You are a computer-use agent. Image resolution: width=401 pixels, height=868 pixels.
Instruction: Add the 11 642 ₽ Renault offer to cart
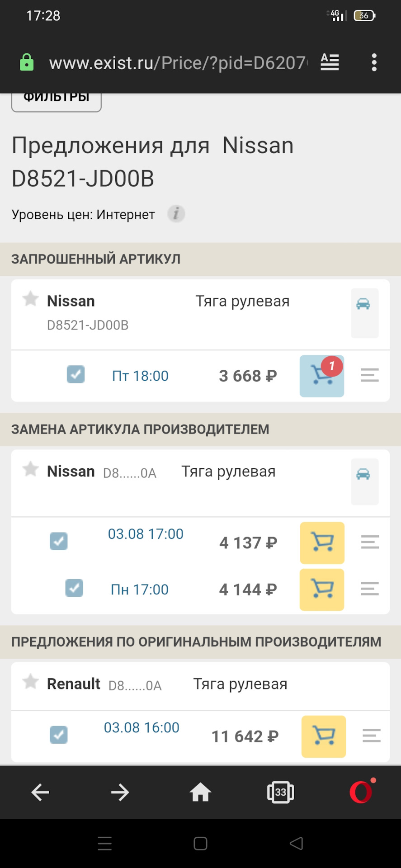[323, 736]
